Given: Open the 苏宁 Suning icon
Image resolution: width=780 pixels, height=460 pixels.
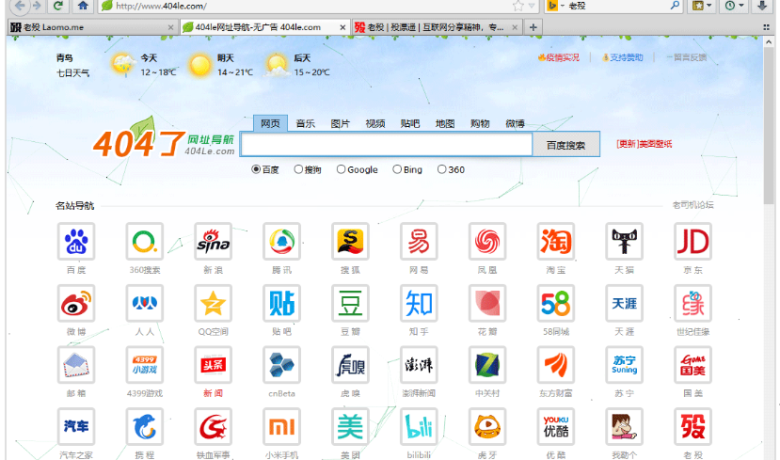Looking at the screenshot, I should 624,365.
